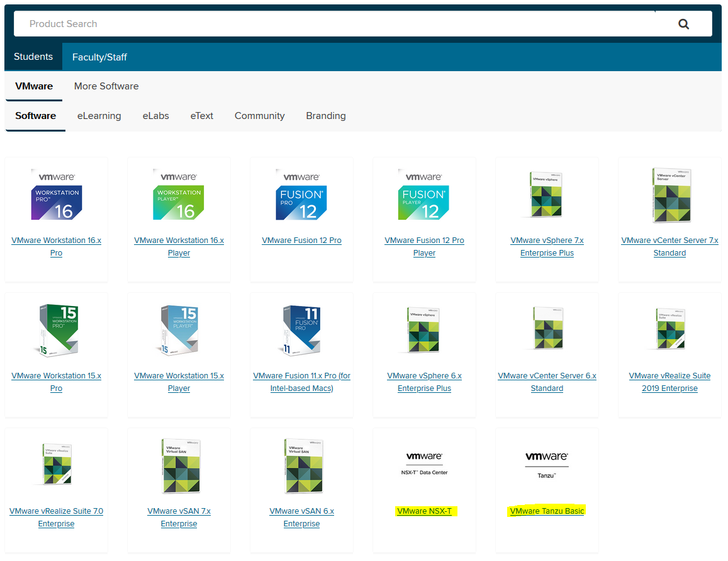The width and height of the screenshot is (728, 561).
Task: Click inside the Product Search field
Action: point(252,23)
